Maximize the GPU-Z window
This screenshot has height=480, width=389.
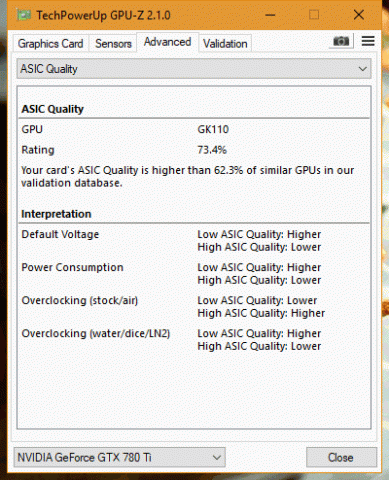[314, 15]
